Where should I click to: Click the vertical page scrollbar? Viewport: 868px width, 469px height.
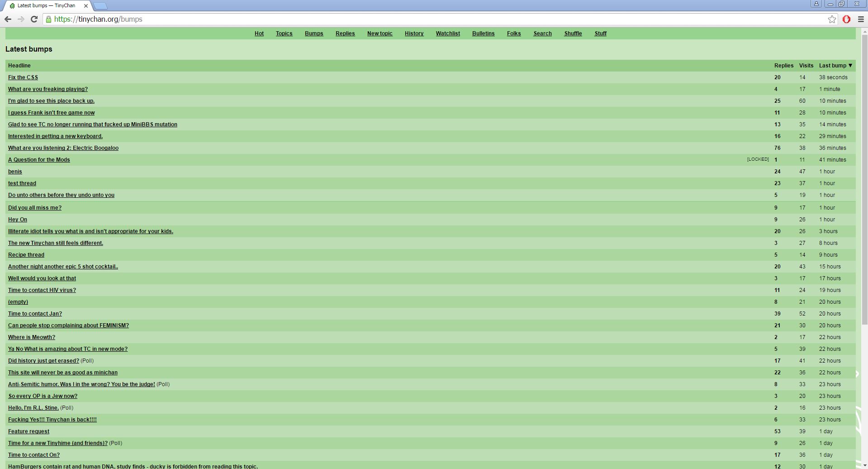click(x=864, y=181)
